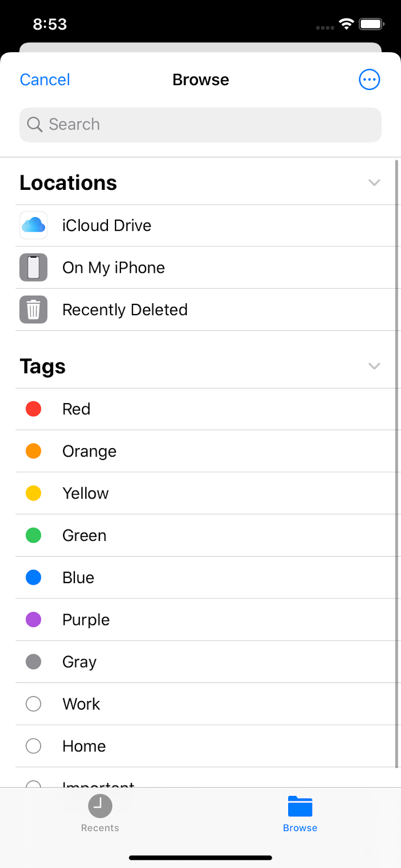Collapse the Locations section chevron

(374, 183)
